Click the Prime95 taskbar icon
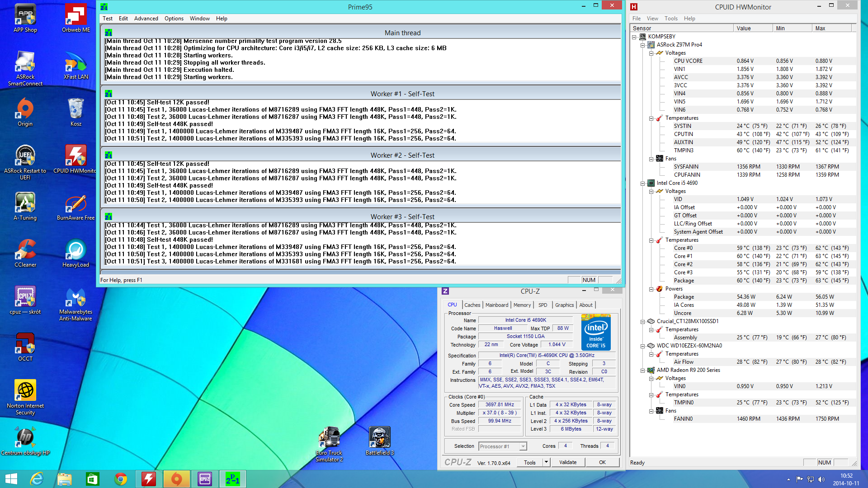 (x=233, y=479)
